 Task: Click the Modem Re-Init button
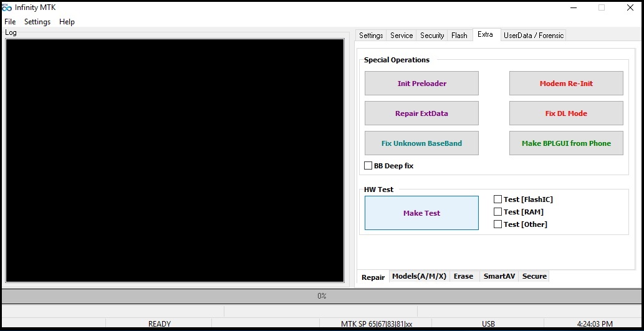tap(566, 84)
